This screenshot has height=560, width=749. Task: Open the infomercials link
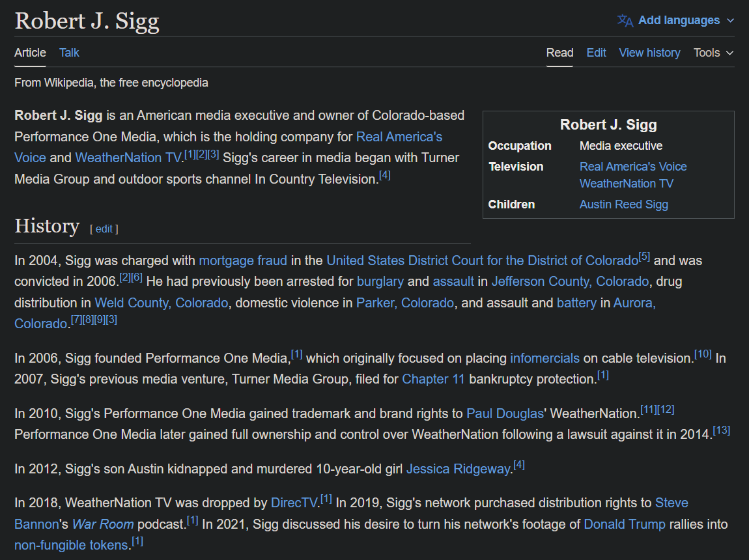544,358
